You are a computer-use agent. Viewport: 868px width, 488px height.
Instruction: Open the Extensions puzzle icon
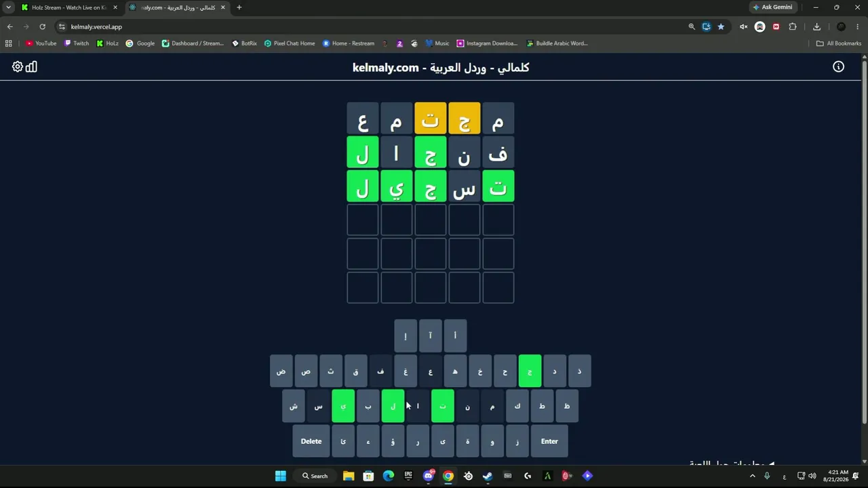click(792, 26)
